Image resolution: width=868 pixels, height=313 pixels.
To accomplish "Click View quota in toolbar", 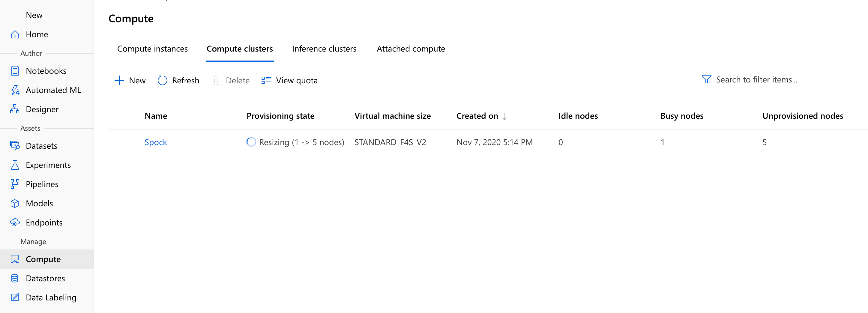I will 289,81.
